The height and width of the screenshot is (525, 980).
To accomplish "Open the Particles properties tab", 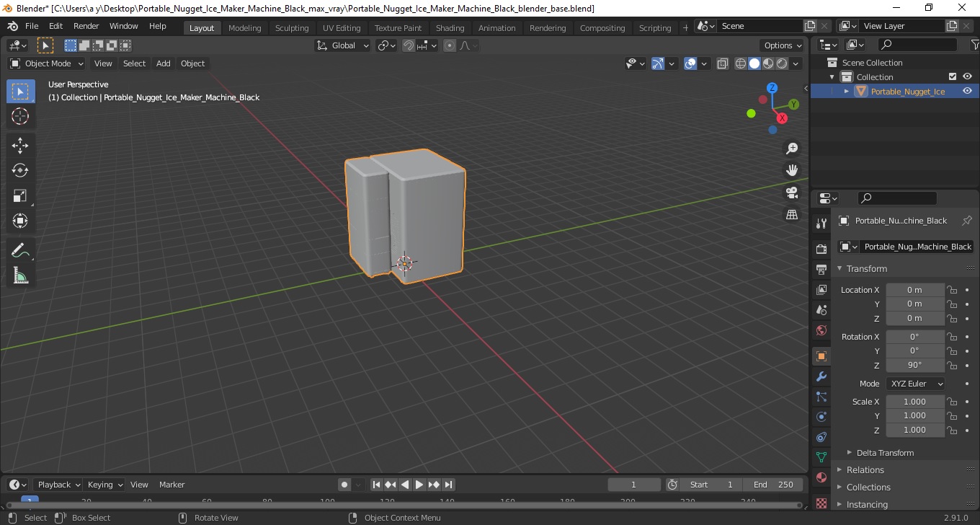I will 821,397.
